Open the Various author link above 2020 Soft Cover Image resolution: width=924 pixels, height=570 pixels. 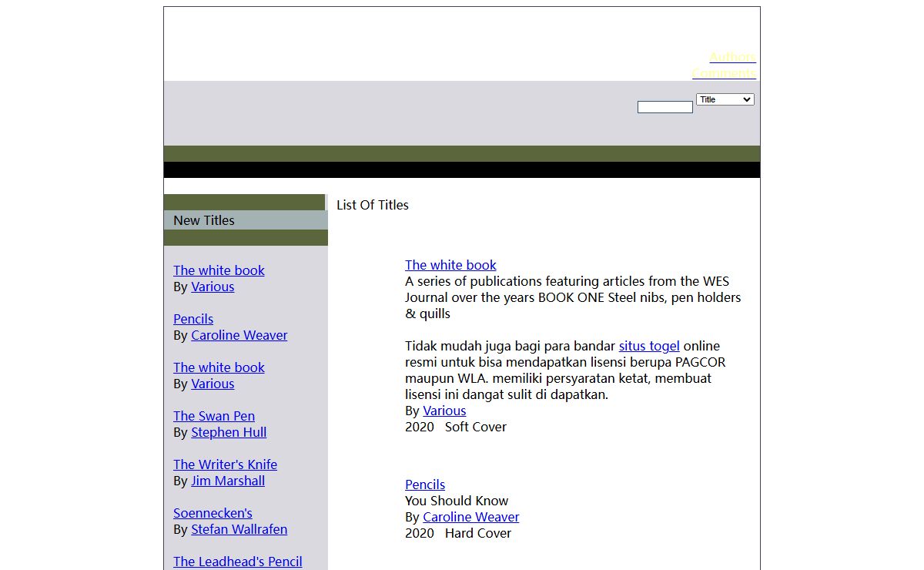pyautogui.click(x=444, y=411)
